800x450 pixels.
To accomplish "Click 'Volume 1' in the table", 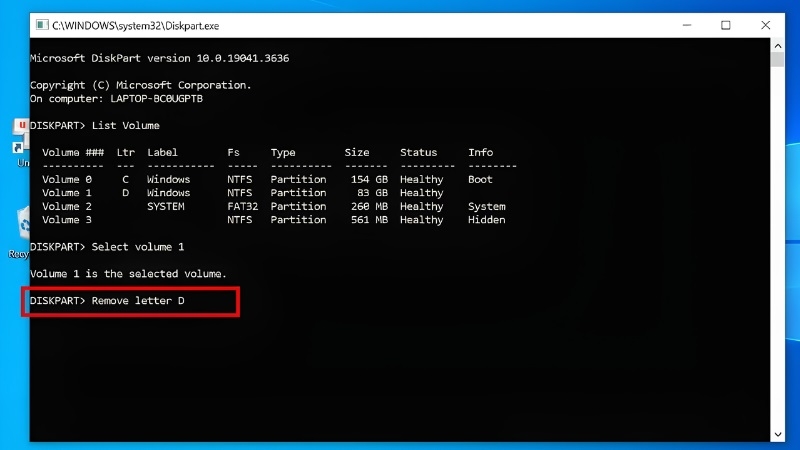I will [x=67, y=193].
